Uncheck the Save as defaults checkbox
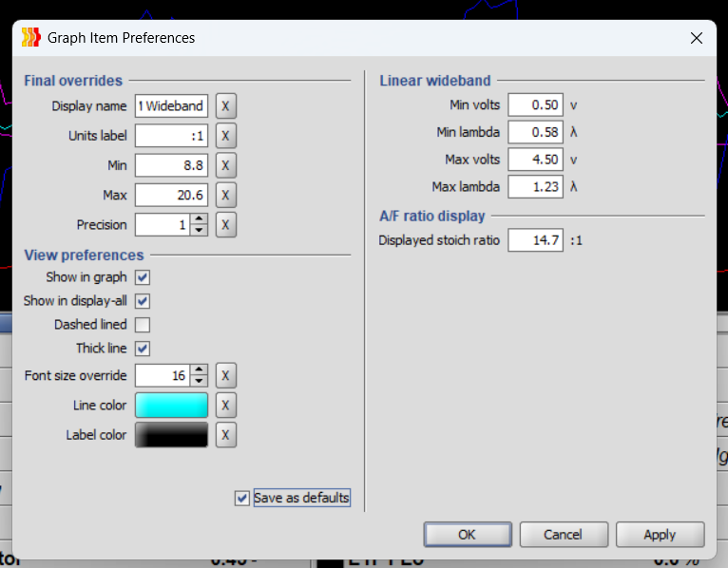The image size is (728, 568). point(242,499)
